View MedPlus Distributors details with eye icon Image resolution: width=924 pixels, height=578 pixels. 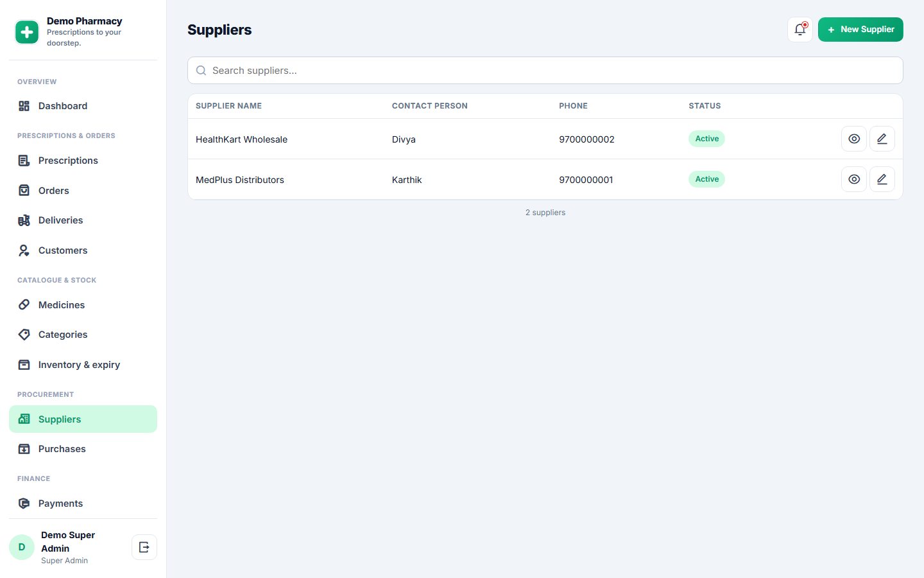point(854,179)
